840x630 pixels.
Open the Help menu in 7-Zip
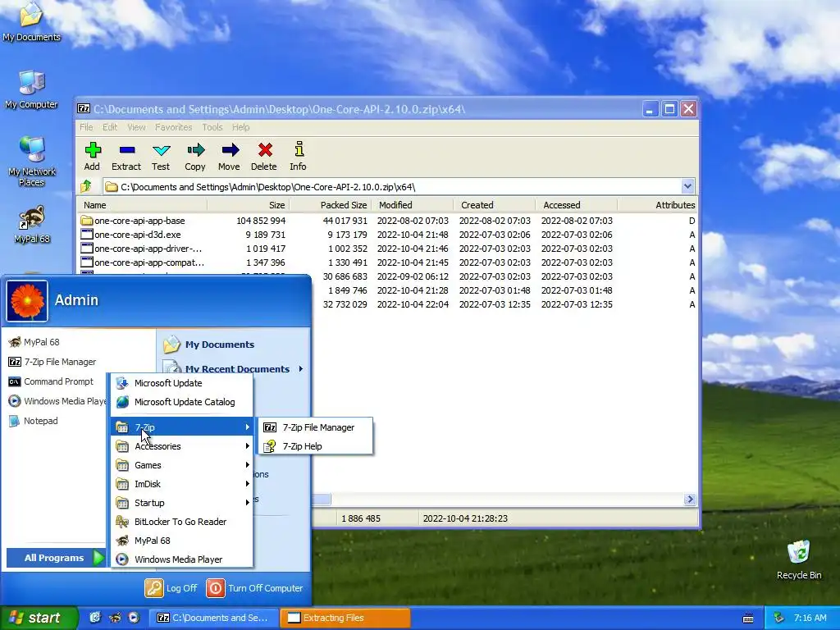click(x=240, y=127)
